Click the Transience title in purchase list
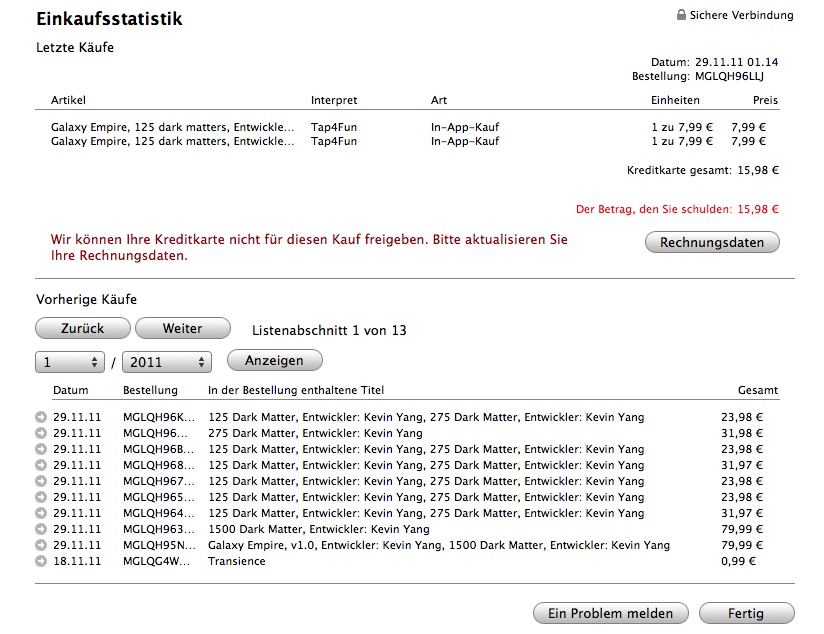Viewport: 824px width, 634px height. pos(237,561)
